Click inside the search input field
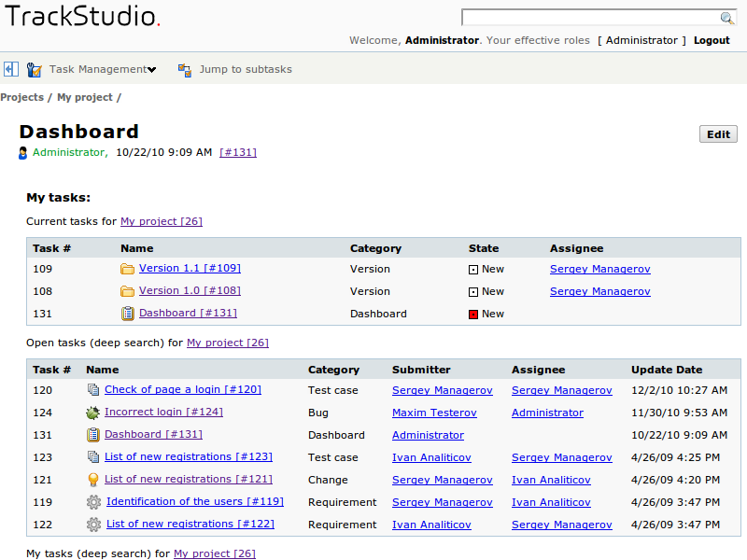747x560 pixels. click(x=590, y=18)
